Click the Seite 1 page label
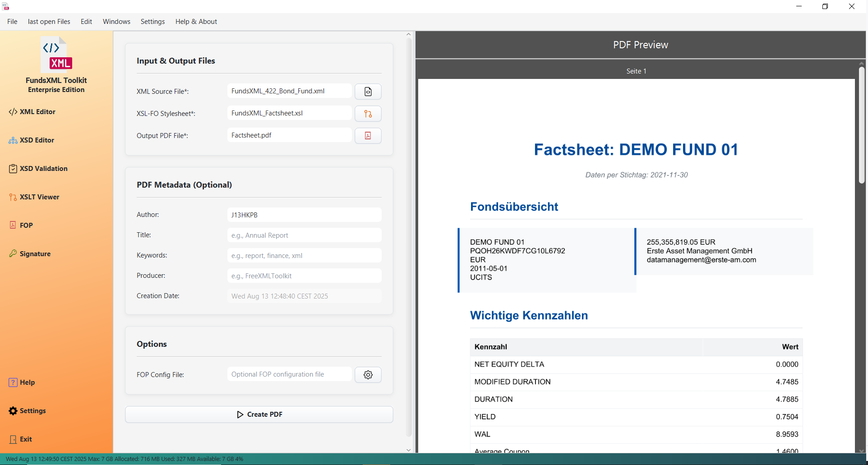This screenshot has height=465, width=868. pyautogui.click(x=636, y=71)
